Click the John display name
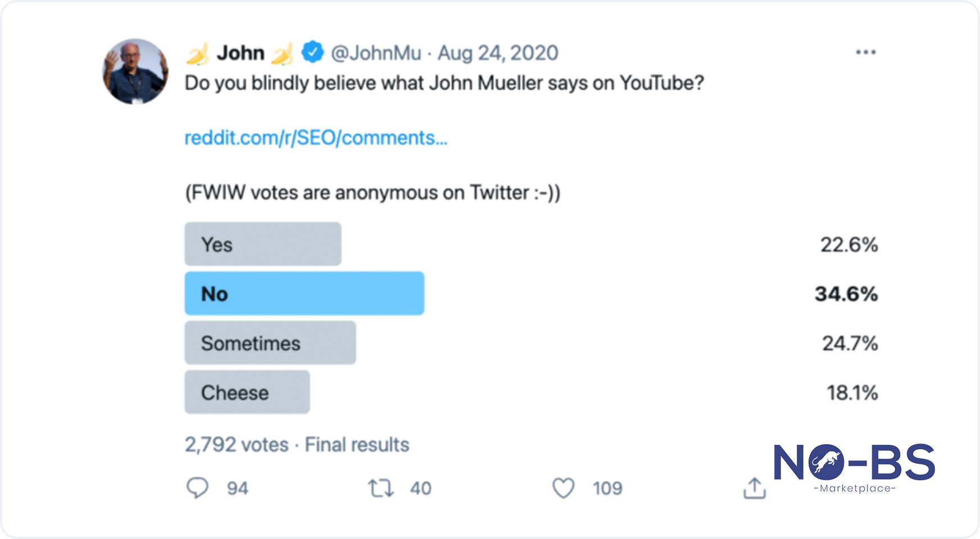This screenshot has width=980, height=539. point(241,53)
